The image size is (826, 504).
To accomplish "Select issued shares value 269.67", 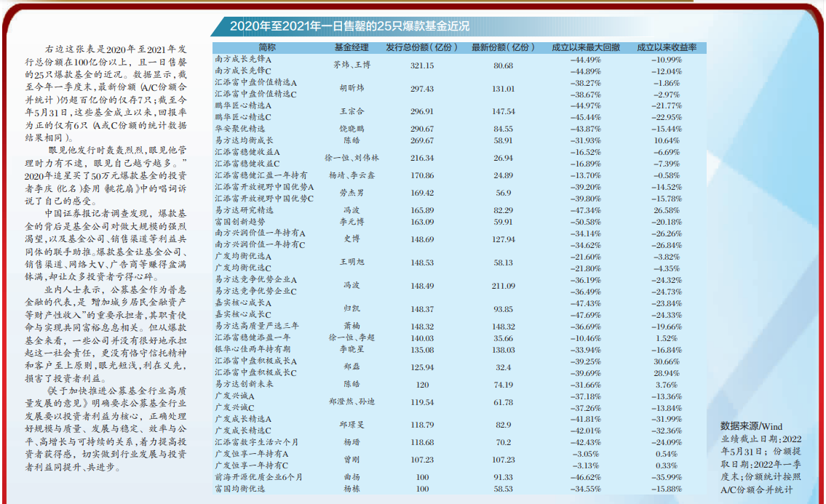I will click(422, 140).
